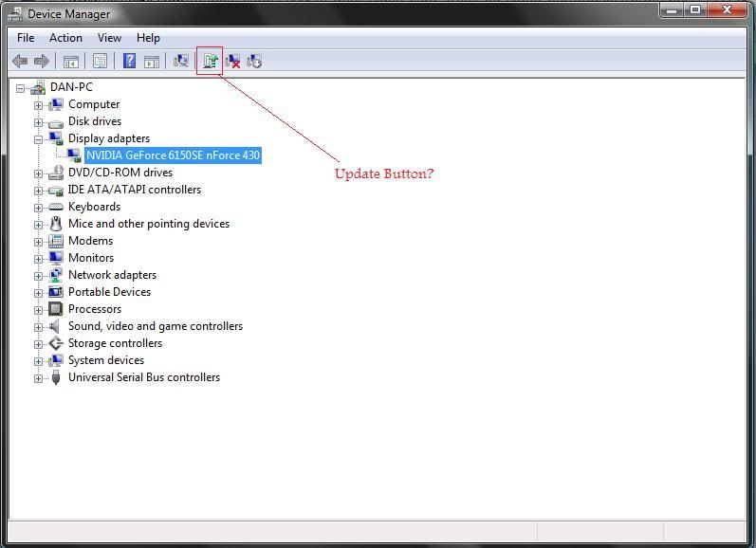Expand the Monitors node
The width and height of the screenshot is (756, 548).
(38, 259)
